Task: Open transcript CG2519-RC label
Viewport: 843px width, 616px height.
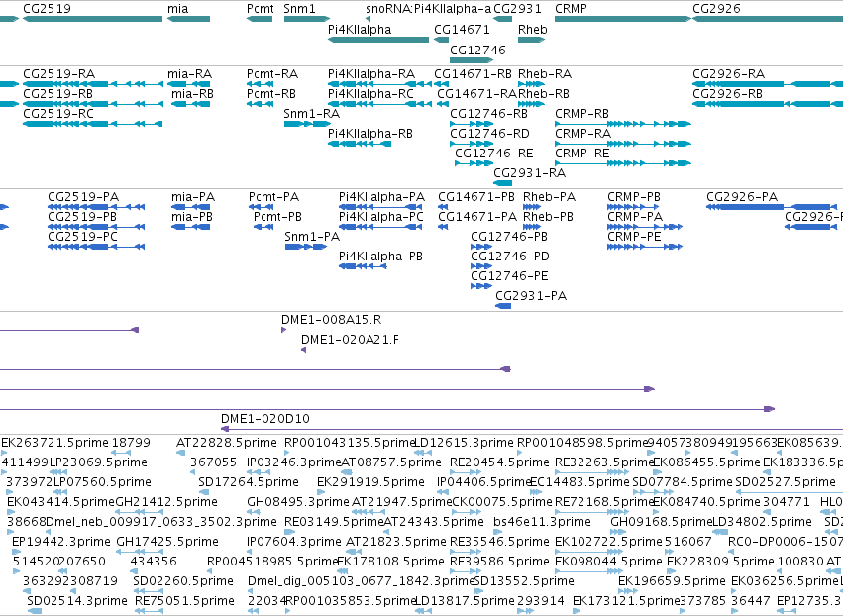Action: coord(58,114)
